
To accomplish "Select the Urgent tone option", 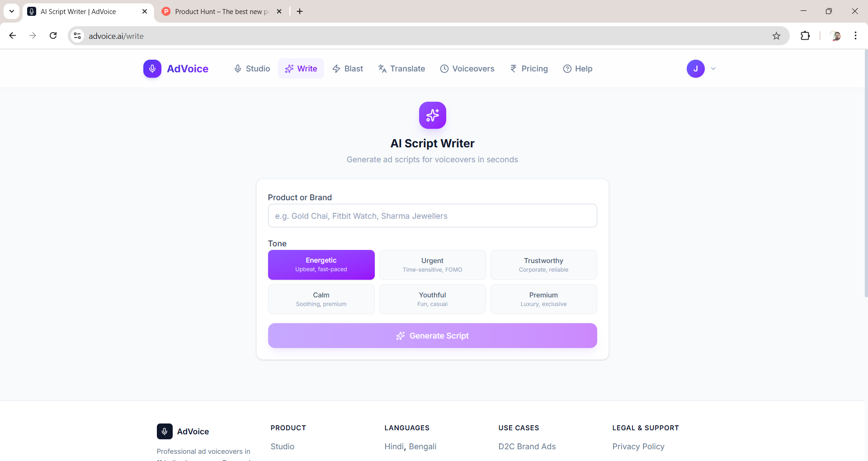I will tap(433, 265).
